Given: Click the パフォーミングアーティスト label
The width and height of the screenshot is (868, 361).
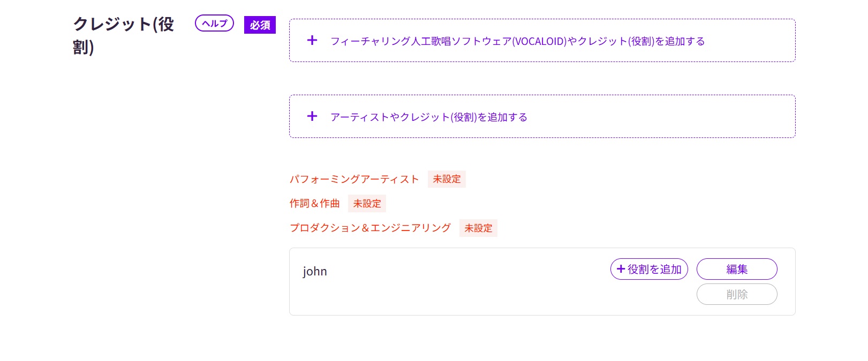Looking at the screenshot, I should pos(354,179).
